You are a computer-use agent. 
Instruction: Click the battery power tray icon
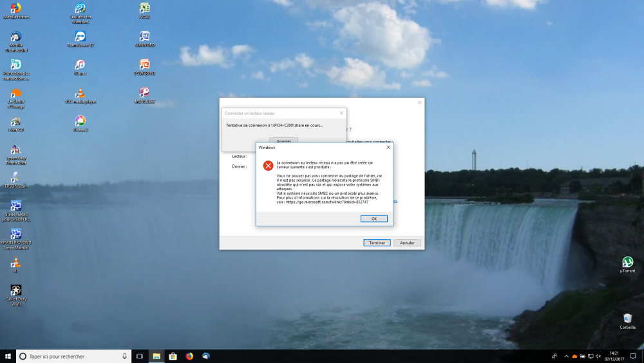pos(582,357)
